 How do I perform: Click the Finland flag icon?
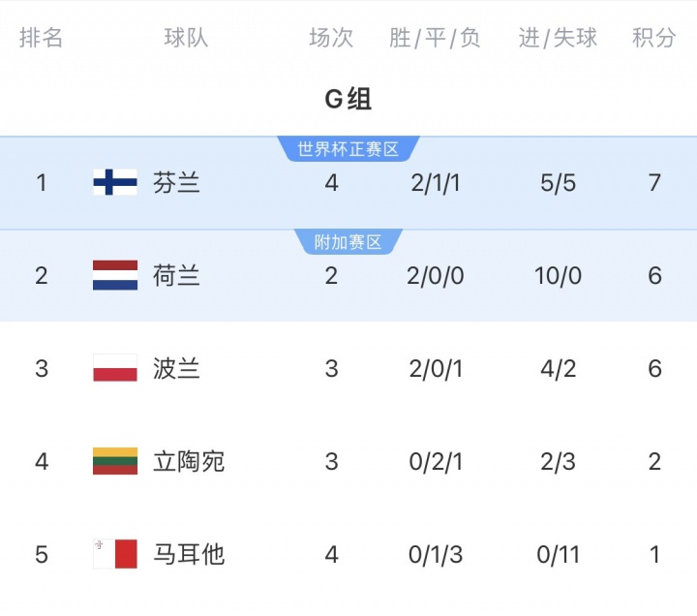pyautogui.click(x=114, y=182)
